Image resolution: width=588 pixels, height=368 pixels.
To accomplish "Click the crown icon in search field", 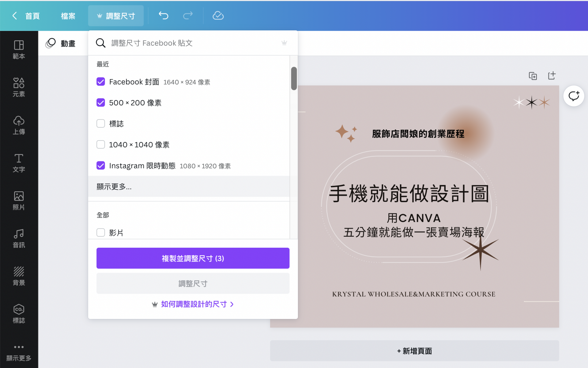I will tap(284, 43).
